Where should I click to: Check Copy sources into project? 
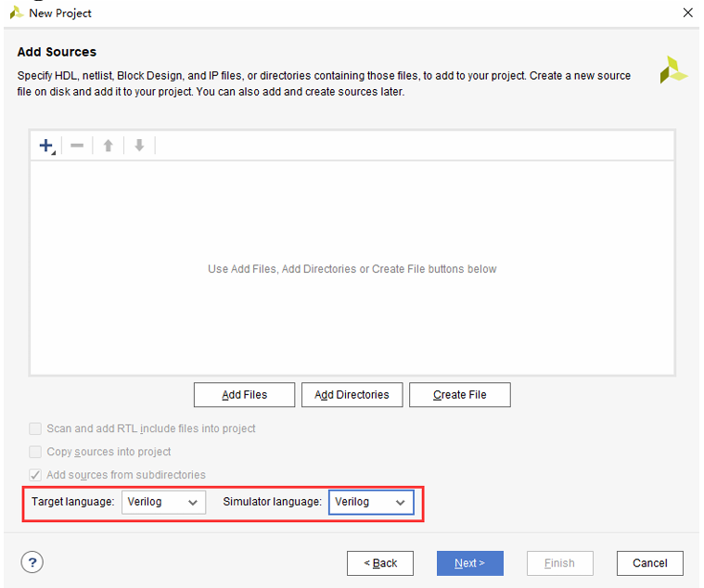point(35,452)
